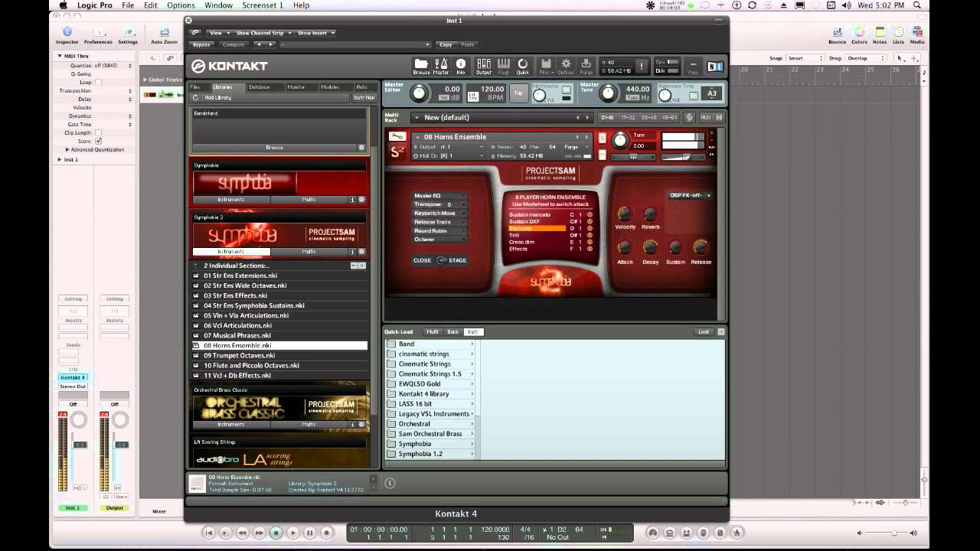The width and height of the screenshot is (980, 551).
Task: Adjust the instrument Tune knob
Action: coord(619,140)
